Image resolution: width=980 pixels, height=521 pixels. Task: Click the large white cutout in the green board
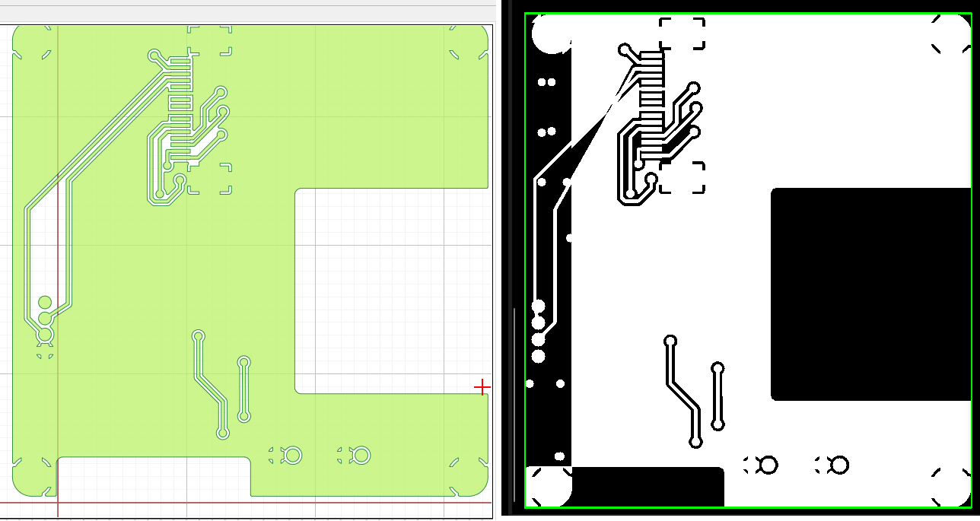pos(392,291)
